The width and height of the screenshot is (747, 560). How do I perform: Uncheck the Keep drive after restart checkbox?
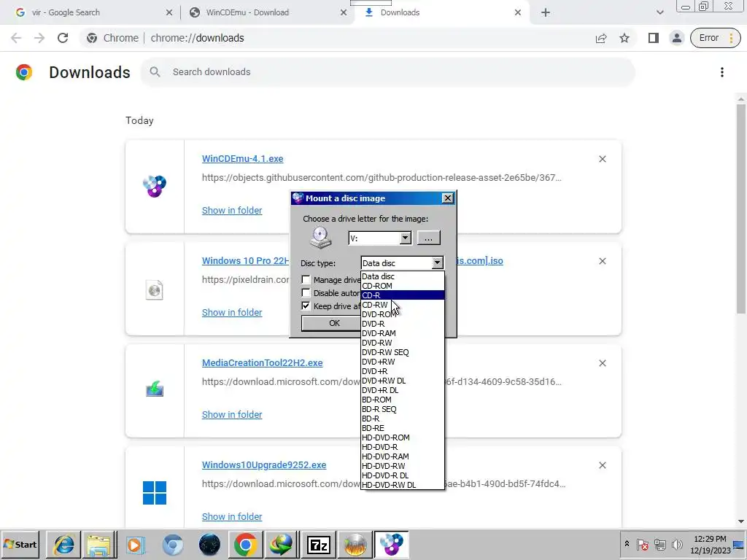tap(306, 306)
